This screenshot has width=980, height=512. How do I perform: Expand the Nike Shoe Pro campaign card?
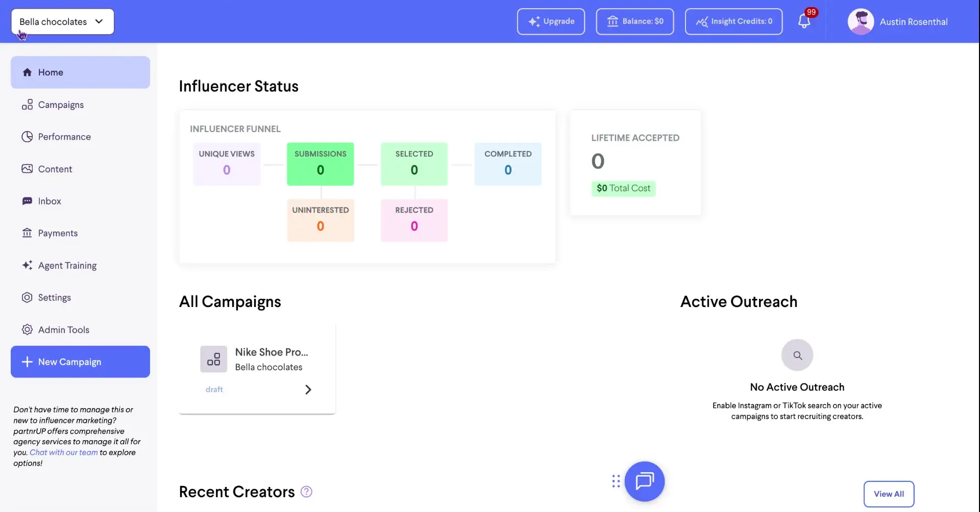[x=308, y=389]
